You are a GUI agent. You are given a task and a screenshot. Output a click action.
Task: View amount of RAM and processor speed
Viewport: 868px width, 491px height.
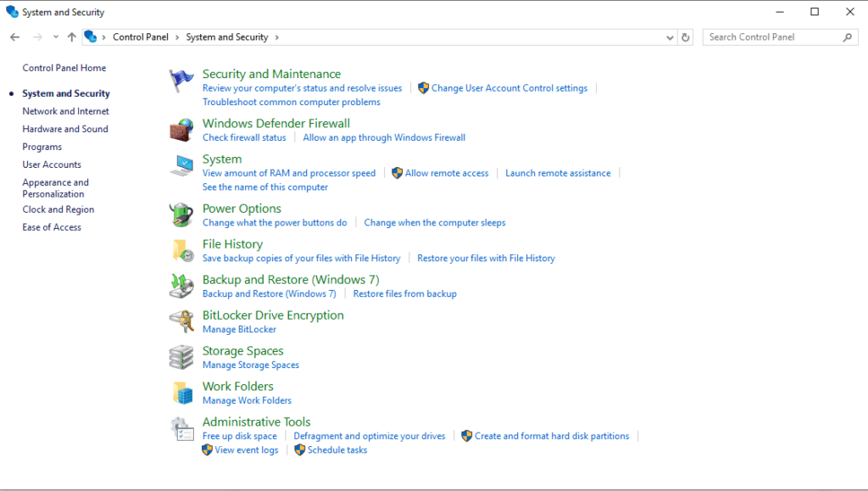289,173
